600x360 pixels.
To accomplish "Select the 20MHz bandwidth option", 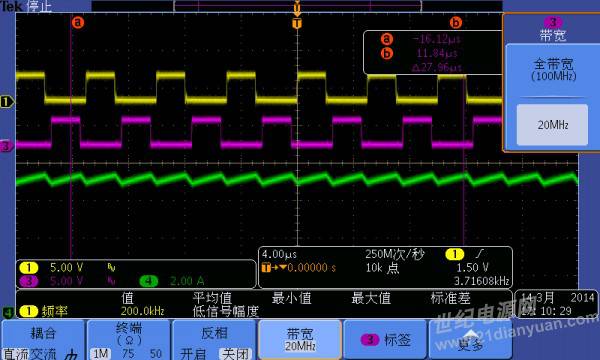I will pos(552,125).
